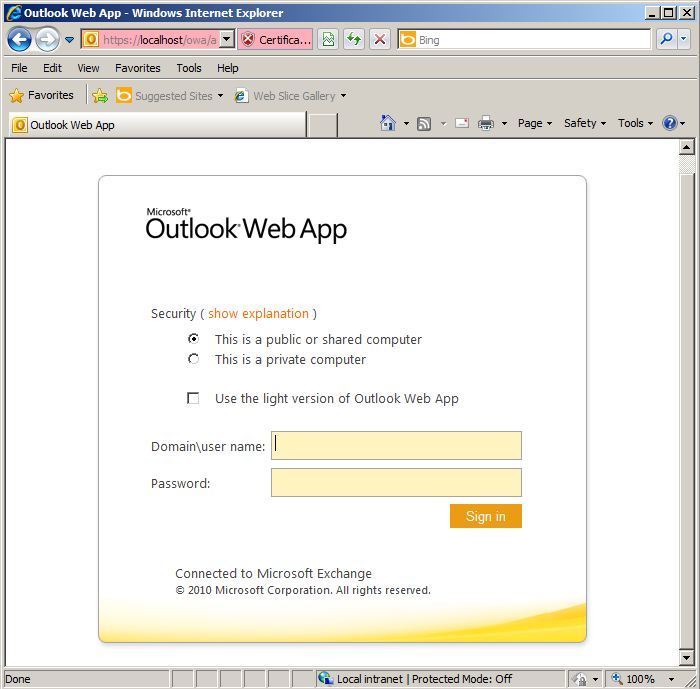700x689 pixels.
Task: Open zoom level dropdown arrow
Action: pyautogui.click(x=671, y=679)
